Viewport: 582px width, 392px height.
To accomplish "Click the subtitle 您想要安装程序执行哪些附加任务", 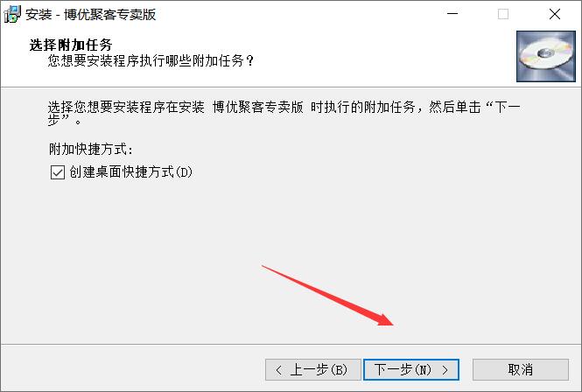I will pos(151,60).
